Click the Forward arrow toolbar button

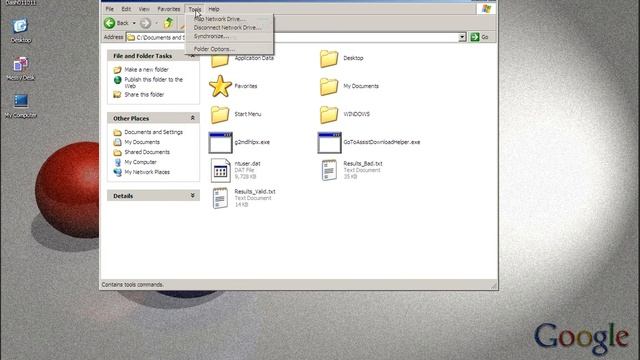point(145,23)
